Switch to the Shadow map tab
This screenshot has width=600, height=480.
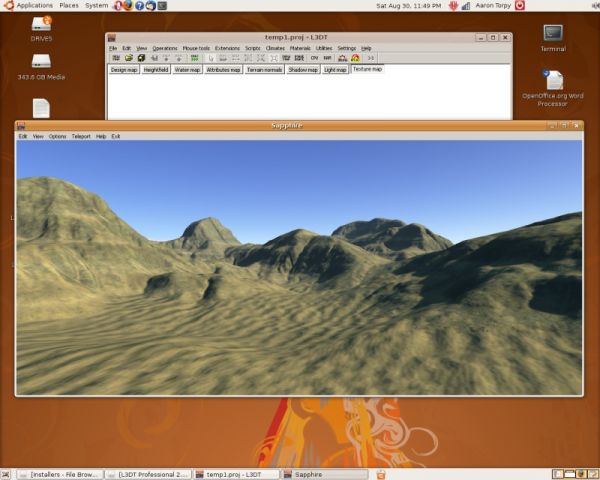301,70
